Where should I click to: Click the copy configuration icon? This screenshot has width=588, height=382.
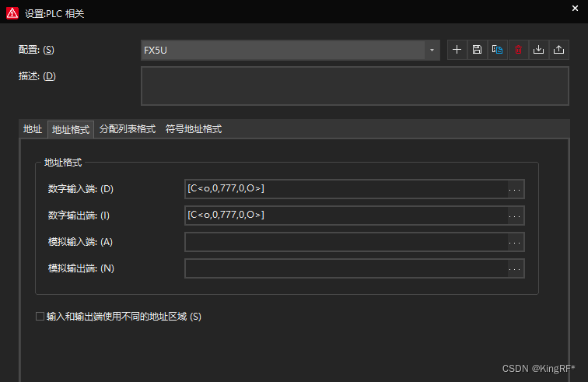497,50
